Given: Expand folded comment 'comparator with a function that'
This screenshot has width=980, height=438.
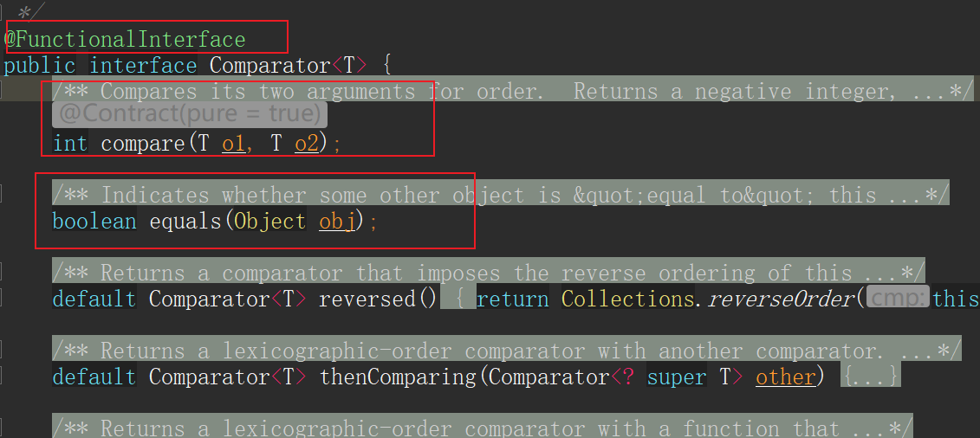Looking at the screenshot, I should click(482, 428).
